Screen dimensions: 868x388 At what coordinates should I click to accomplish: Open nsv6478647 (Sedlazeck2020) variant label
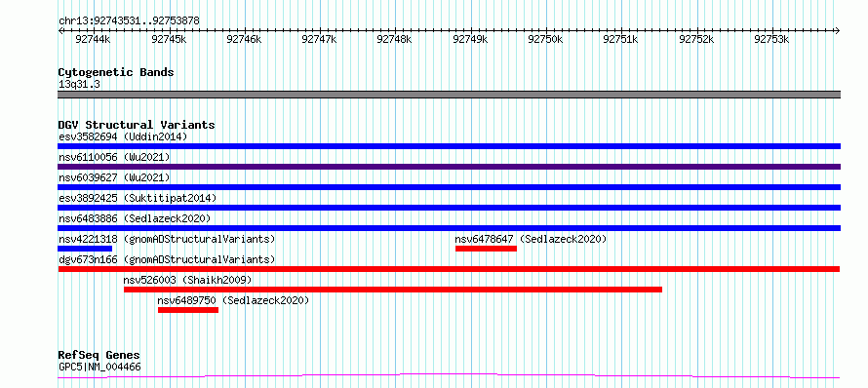click(x=531, y=239)
